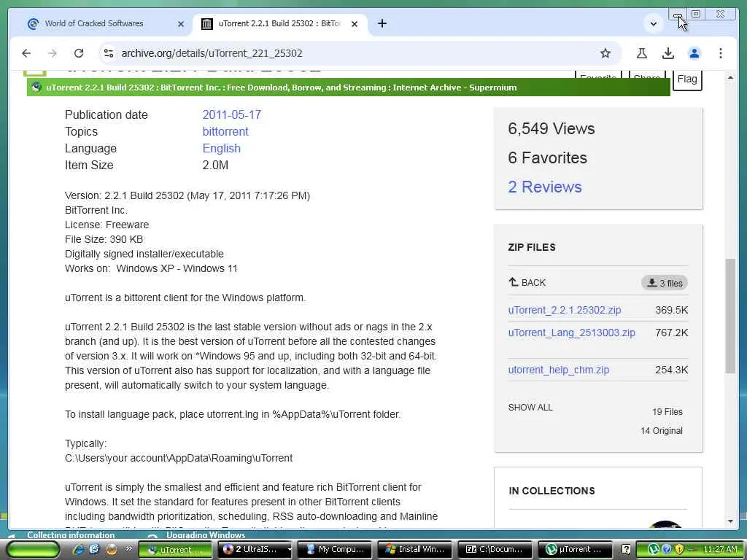Open the 2 UltraISO taskbar group
The width and height of the screenshot is (747, 560).
click(x=256, y=550)
